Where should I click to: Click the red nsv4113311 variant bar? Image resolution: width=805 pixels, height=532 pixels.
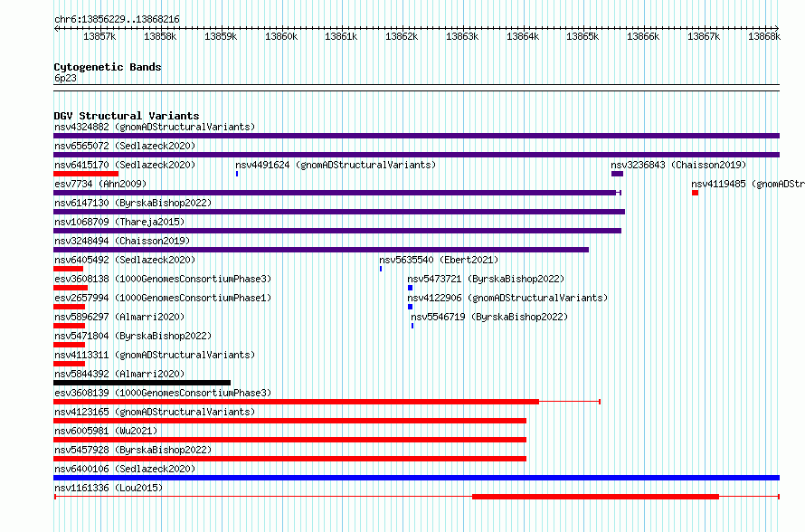coord(70,364)
